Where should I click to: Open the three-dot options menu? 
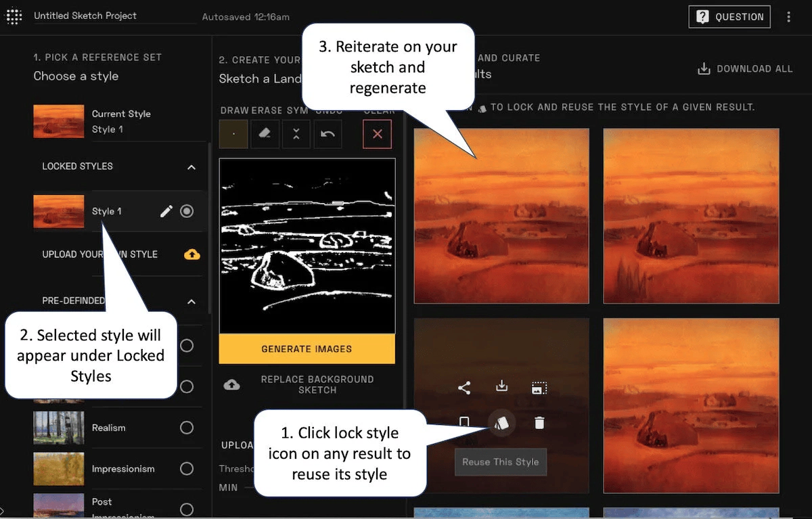(x=788, y=17)
